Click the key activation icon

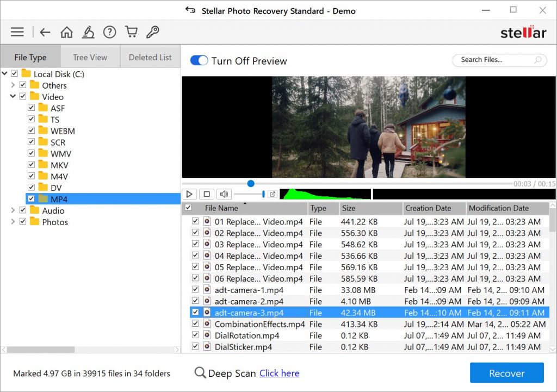[x=153, y=32]
